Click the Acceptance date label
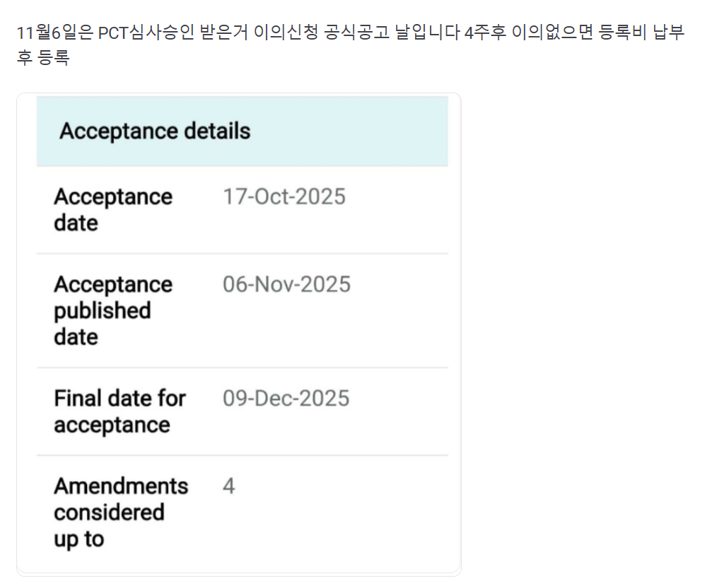Image resolution: width=717 pixels, height=588 pixels. [112, 209]
